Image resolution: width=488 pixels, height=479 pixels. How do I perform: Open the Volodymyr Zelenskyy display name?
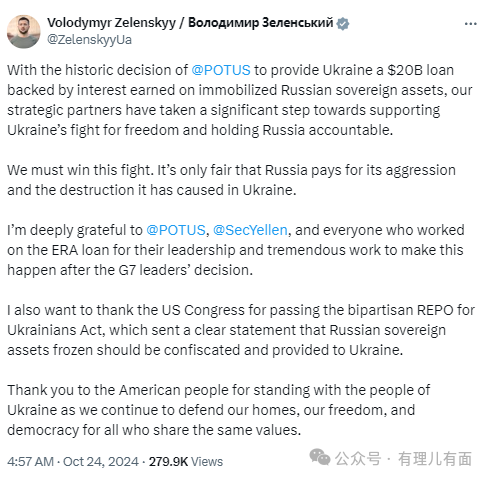(x=111, y=23)
